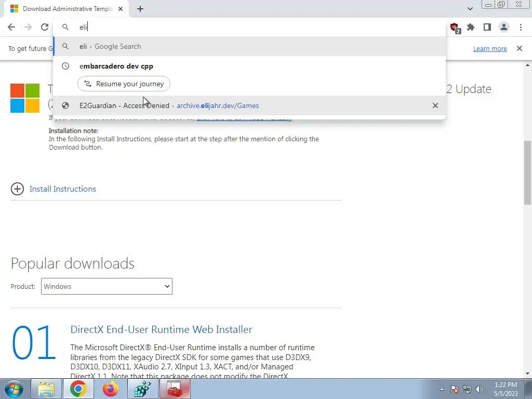Screen dimensions: 532x399
Task: Open the tab search chevron
Action: 470,9
